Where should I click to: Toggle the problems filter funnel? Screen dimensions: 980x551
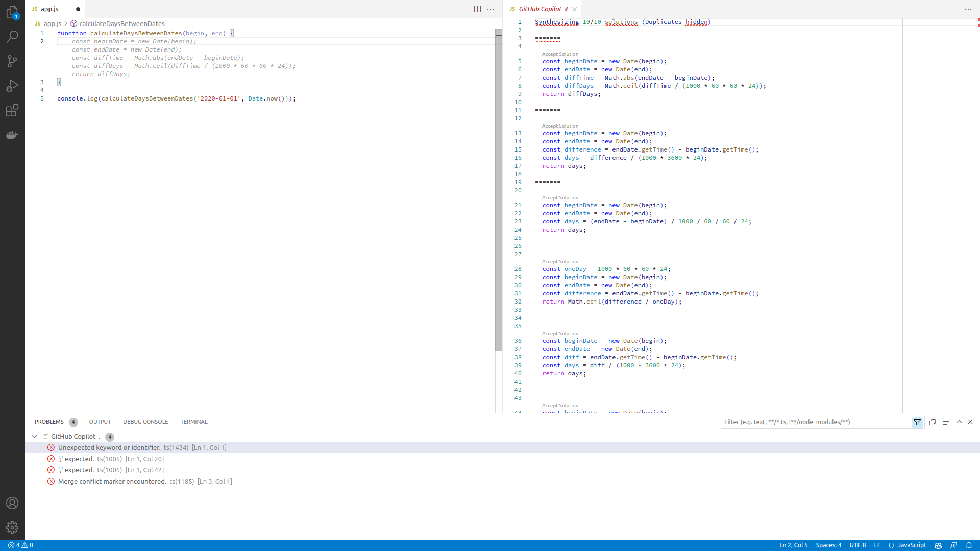918,422
